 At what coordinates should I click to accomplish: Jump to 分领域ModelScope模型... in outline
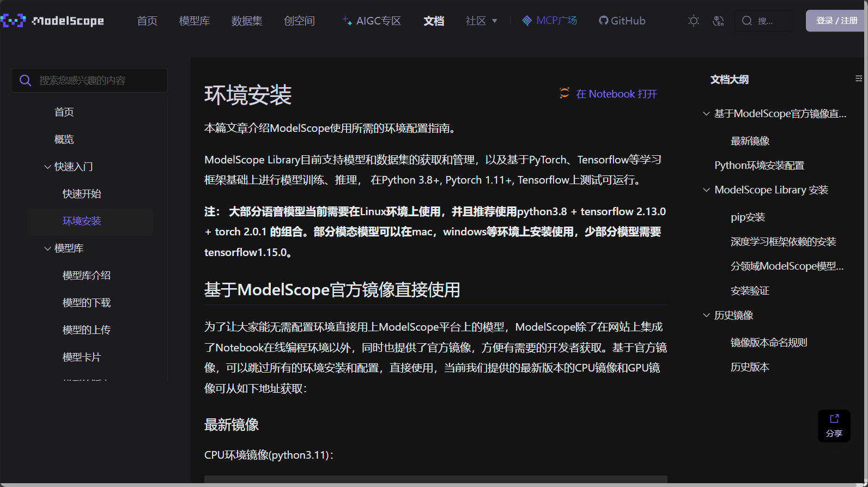tap(787, 266)
